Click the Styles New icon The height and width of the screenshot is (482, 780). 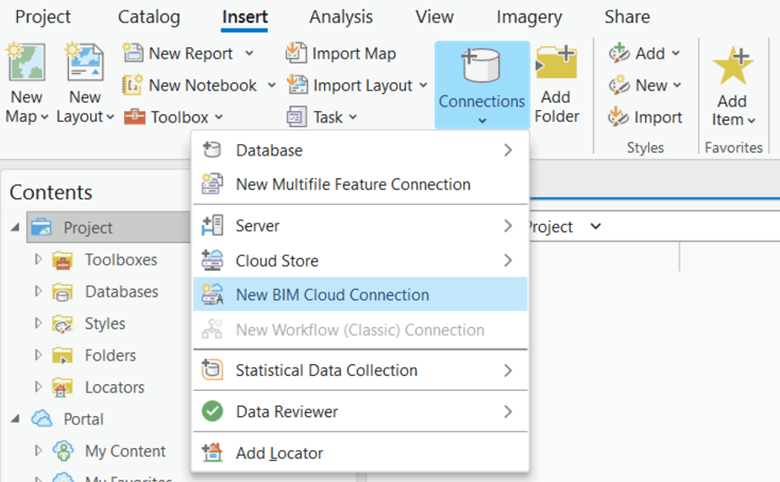[x=619, y=85]
